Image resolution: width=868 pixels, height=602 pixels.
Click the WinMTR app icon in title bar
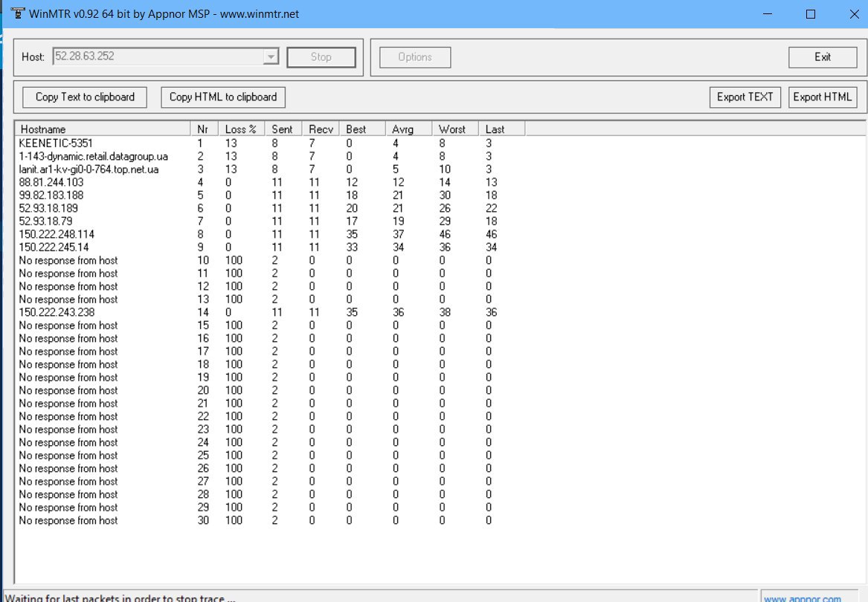coord(18,13)
